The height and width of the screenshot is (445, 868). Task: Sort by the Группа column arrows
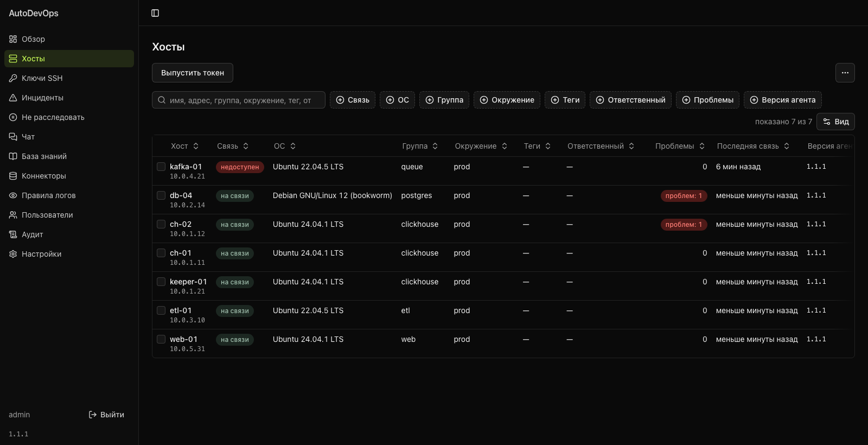[435, 146]
